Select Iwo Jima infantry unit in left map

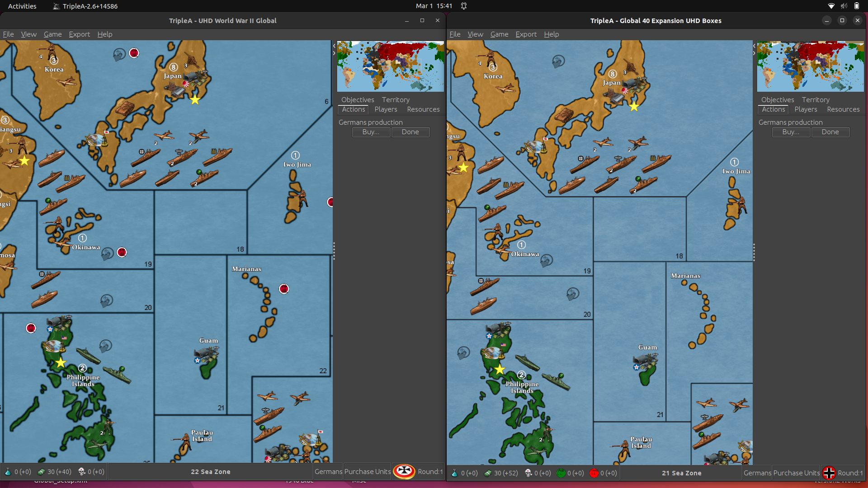click(x=302, y=198)
